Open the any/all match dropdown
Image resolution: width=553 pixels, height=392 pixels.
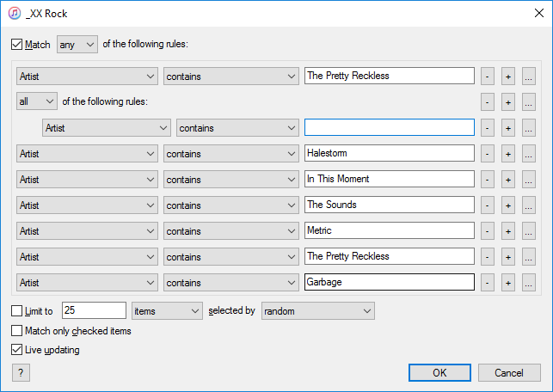coord(77,45)
